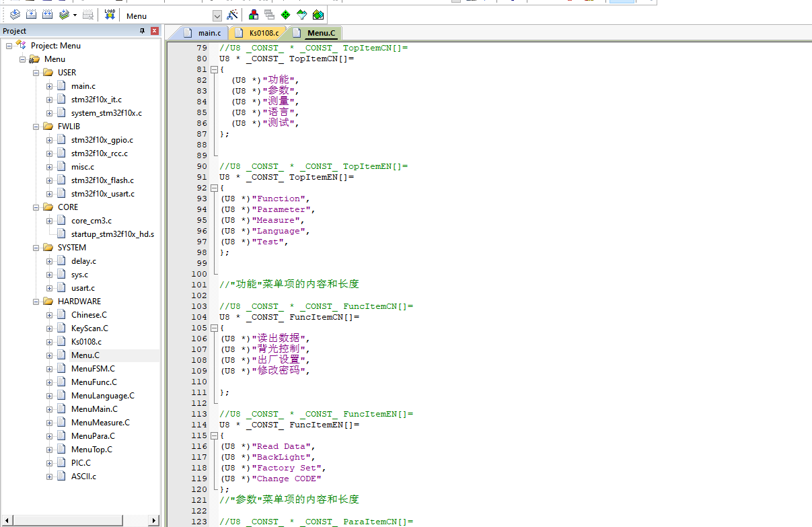Image resolution: width=812 pixels, height=527 pixels.
Task: Collapse code fold at line 105
Action: (215, 328)
